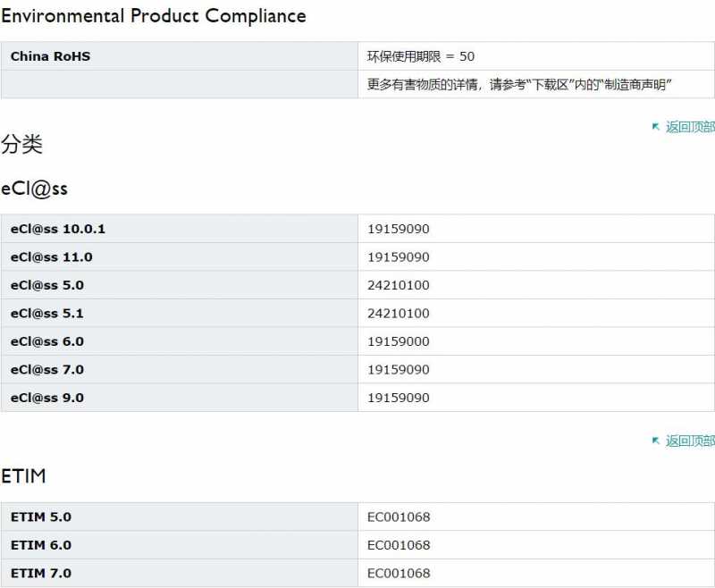Click the eCl@ss 5.0 value 24210100
This screenshot has width=715, height=588.
[398, 285]
